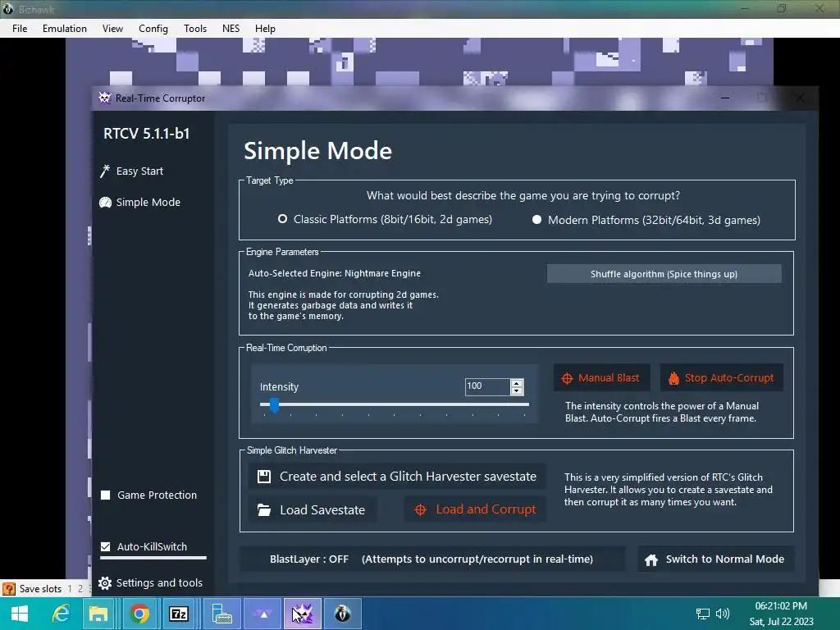Switch to Normal Mode
Viewport: 840px width, 630px height.
coord(715,559)
